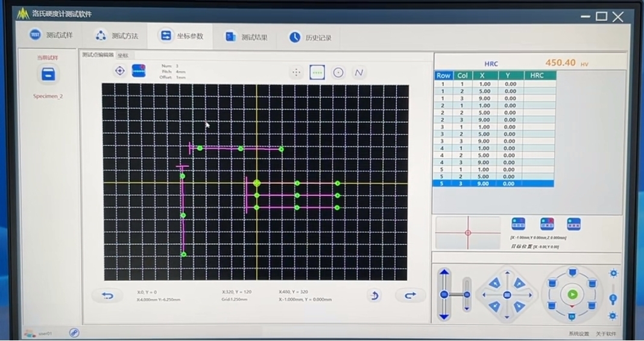The height and width of the screenshot is (341, 644).
Task: Click the light bulb brightness slider handle
Action: (x=613, y=299)
